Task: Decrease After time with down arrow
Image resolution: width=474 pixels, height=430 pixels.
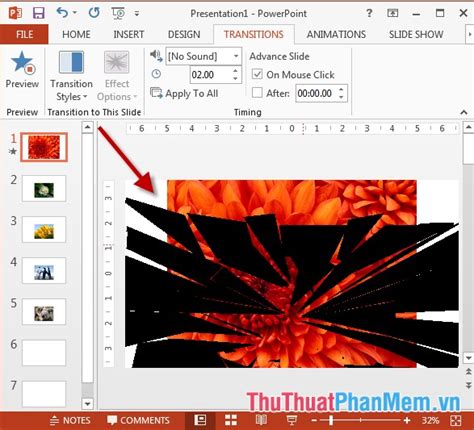Action: click(x=341, y=97)
